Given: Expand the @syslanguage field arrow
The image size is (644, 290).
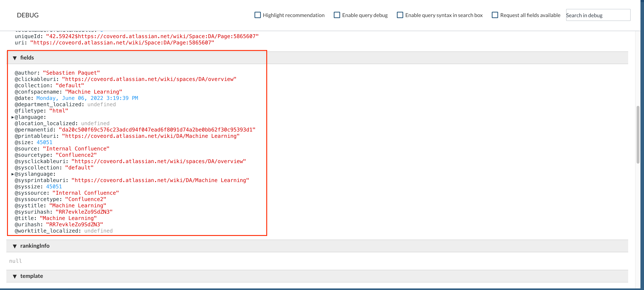Looking at the screenshot, I should coord(12,174).
